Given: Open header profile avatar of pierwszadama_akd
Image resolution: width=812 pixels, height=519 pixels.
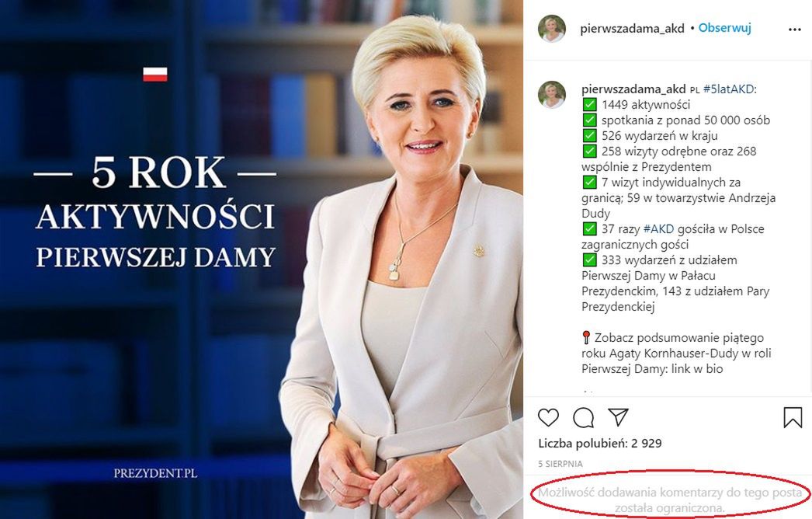Looking at the screenshot, I should (x=552, y=29).
